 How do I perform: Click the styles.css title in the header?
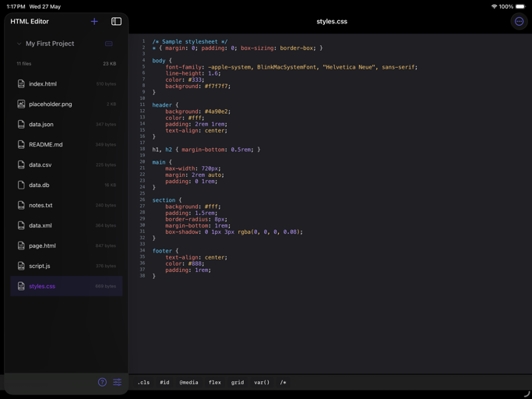pyautogui.click(x=332, y=21)
